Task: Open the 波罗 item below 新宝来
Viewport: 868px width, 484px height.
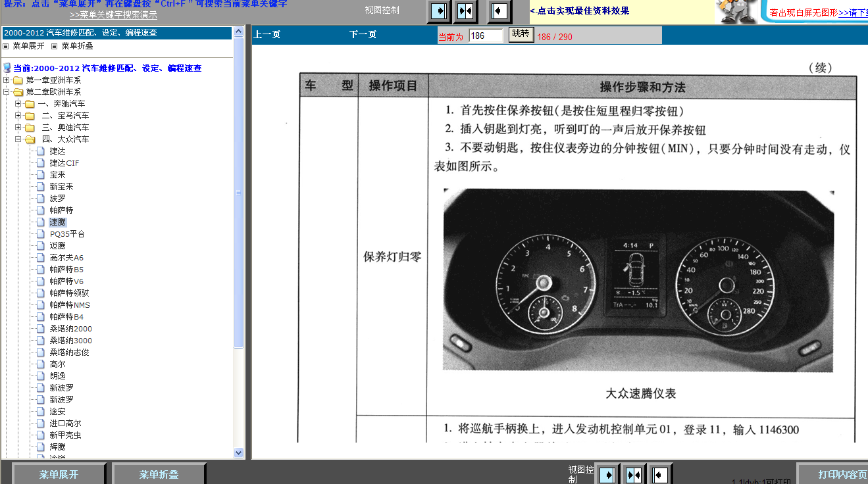Action: (x=58, y=199)
